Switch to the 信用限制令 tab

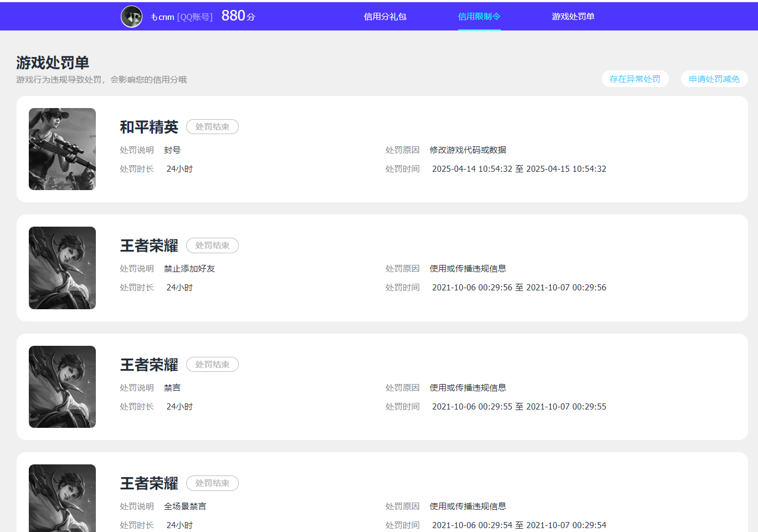[479, 17]
